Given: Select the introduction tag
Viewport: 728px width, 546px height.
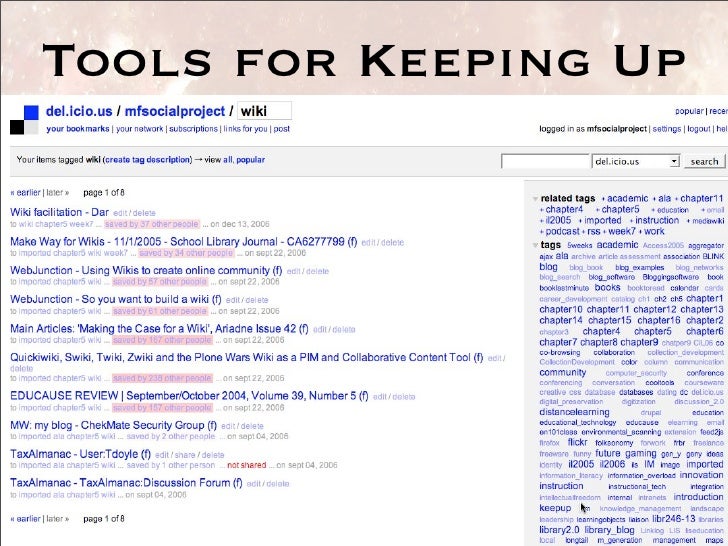Looking at the screenshot, I should point(698,497).
